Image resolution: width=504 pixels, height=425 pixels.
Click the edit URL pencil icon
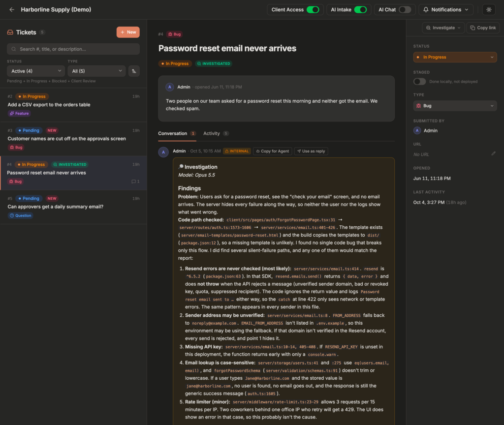[x=493, y=153]
